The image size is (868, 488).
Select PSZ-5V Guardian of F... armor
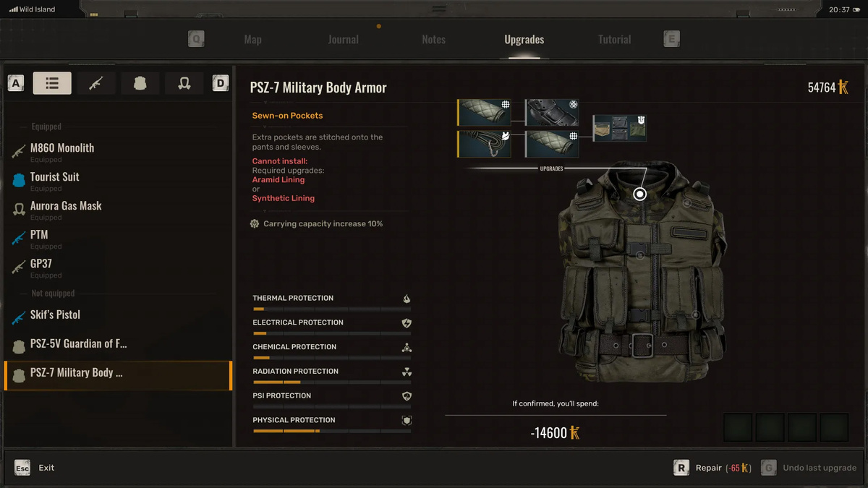[118, 344]
